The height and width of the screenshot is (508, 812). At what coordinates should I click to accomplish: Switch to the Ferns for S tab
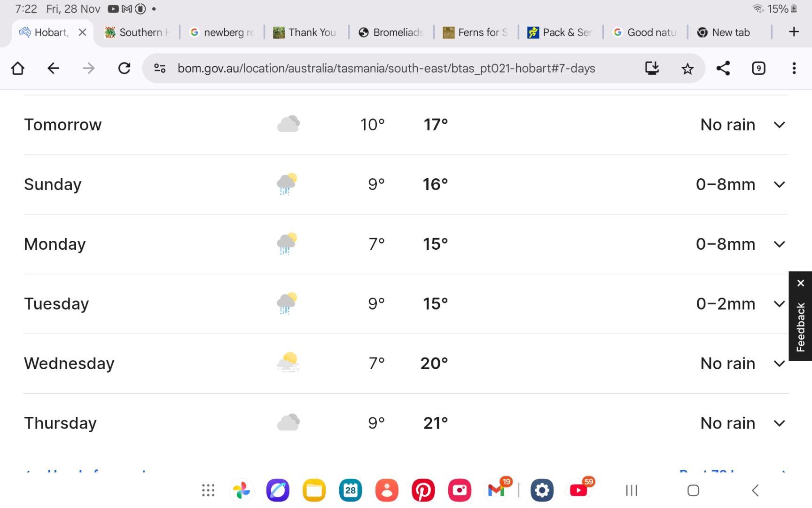pos(476,32)
